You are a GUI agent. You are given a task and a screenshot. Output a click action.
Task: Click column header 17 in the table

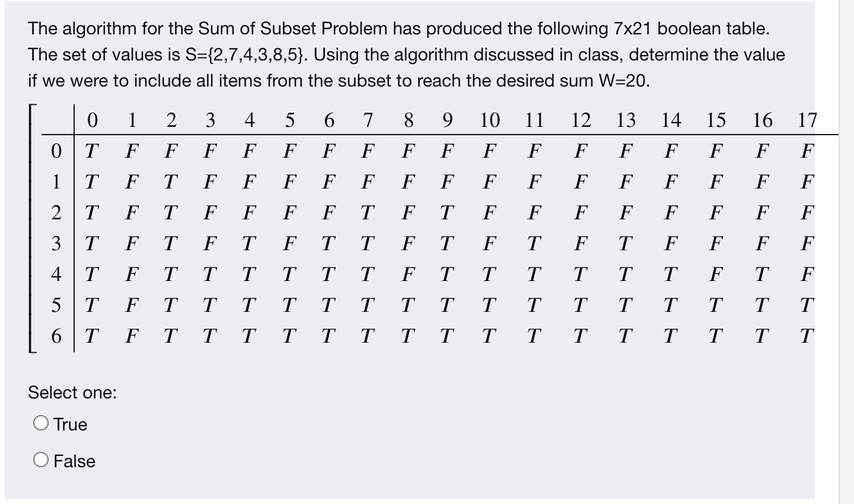point(807,121)
